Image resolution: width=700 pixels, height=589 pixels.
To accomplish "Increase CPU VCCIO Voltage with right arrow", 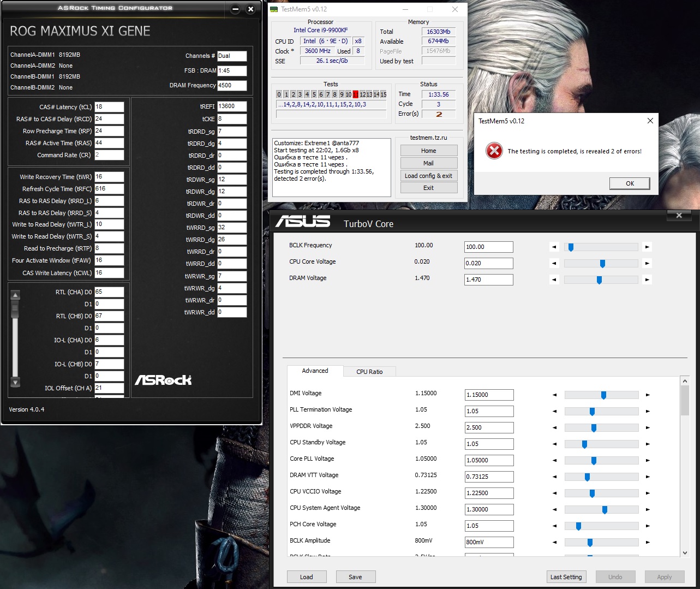I will (648, 493).
